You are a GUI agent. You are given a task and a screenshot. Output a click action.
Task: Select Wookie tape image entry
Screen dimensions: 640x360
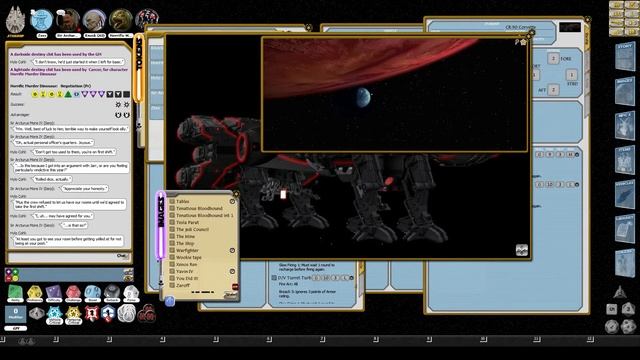click(189, 257)
